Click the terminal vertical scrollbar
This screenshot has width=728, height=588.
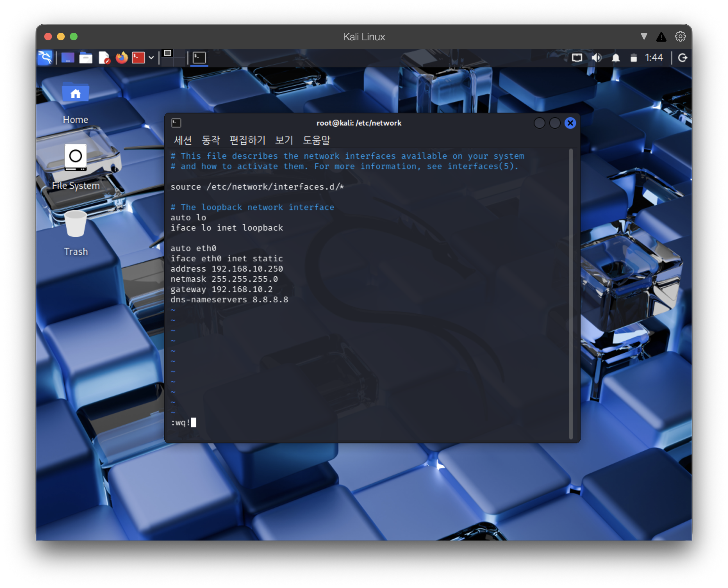point(571,294)
